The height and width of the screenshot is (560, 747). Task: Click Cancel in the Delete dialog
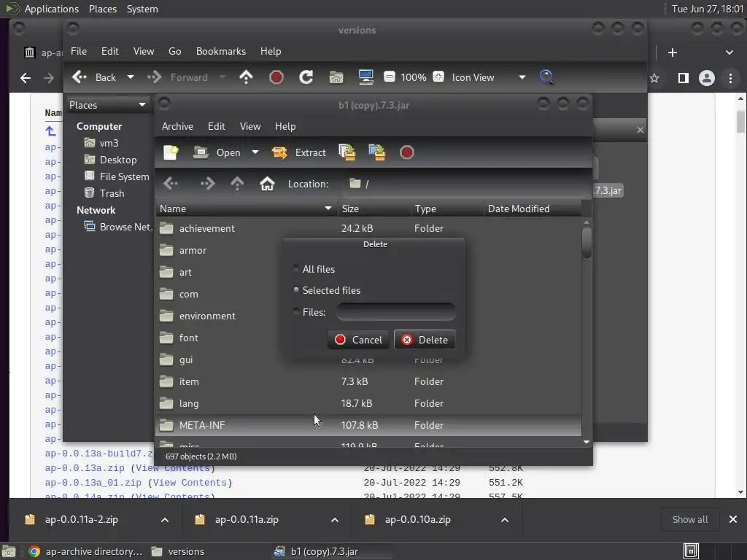[358, 340]
